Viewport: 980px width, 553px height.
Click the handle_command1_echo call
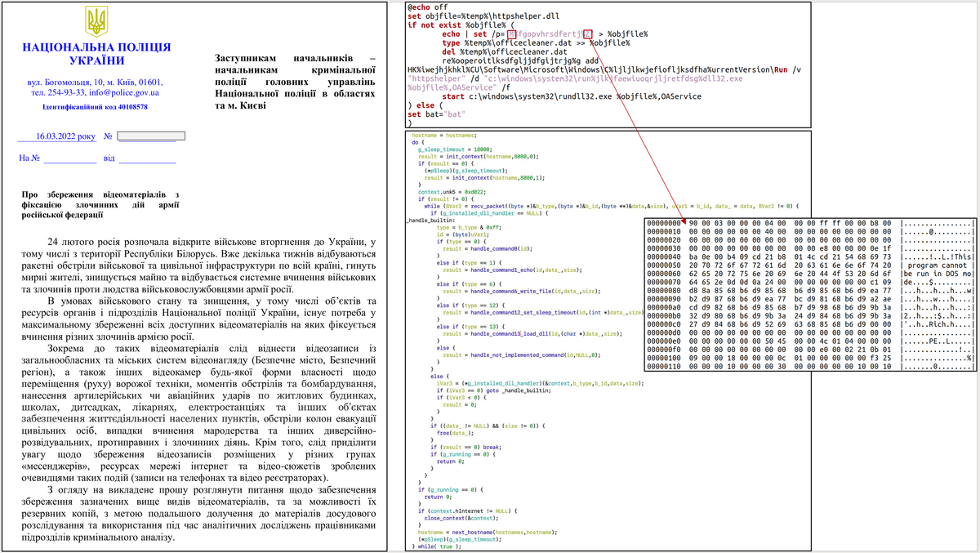tap(526, 270)
